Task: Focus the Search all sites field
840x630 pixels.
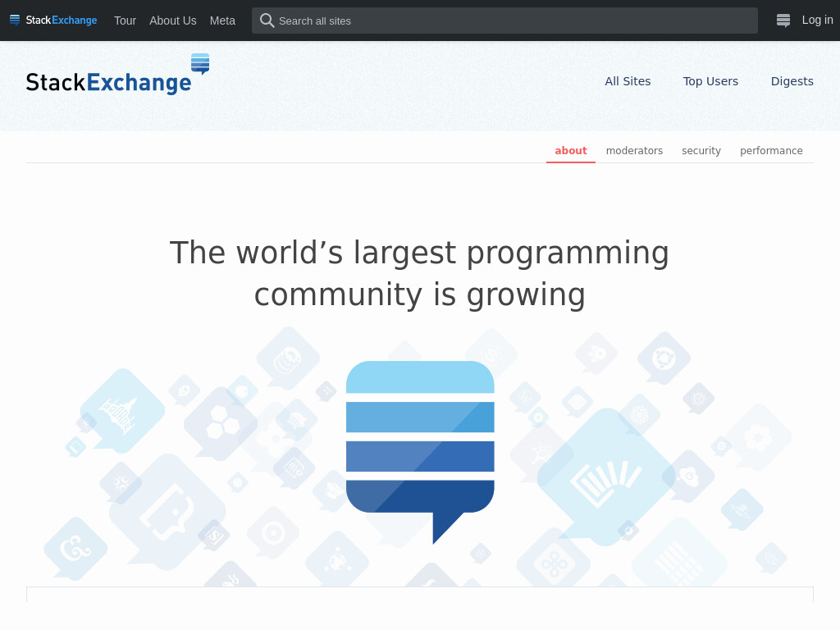Action: (504, 21)
